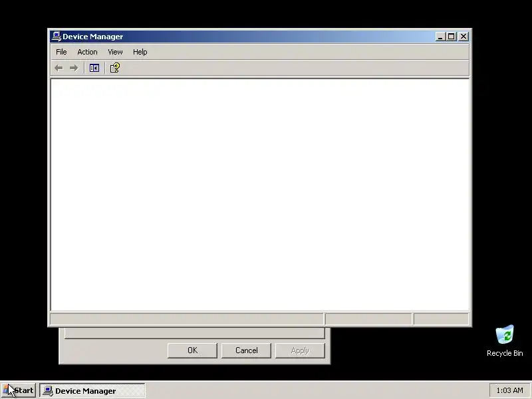
Task: Open the View menu
Action: [115, 52]
